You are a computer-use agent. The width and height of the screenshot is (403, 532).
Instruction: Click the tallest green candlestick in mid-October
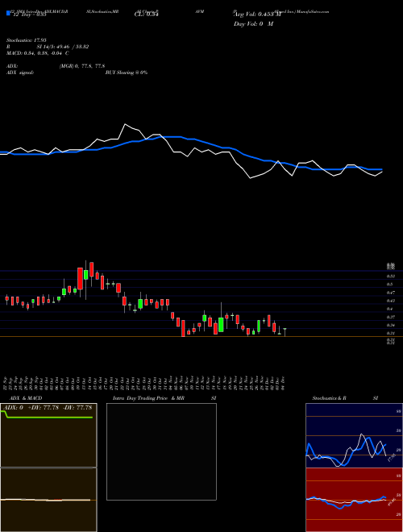pos(86,275)
